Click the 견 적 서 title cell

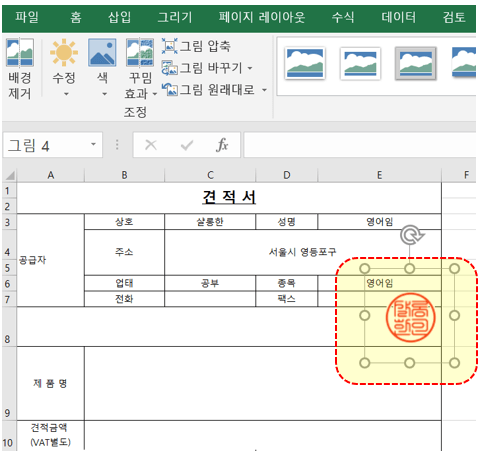tap(229, 198)
